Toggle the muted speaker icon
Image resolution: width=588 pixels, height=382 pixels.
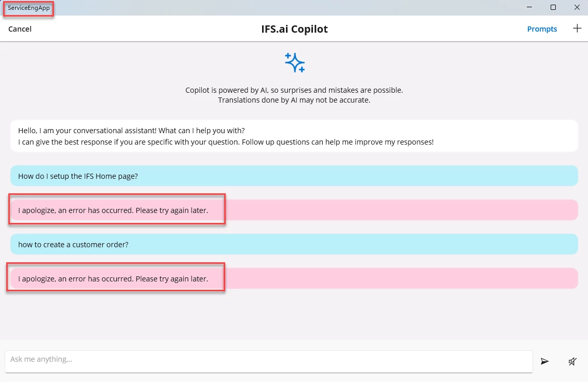tap(572, 361)
